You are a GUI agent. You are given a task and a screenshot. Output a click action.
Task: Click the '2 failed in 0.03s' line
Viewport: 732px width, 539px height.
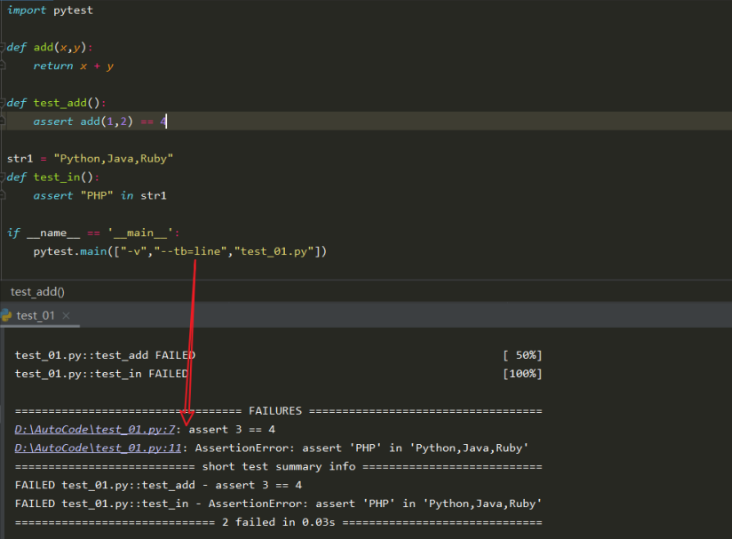tap(278, 522)
